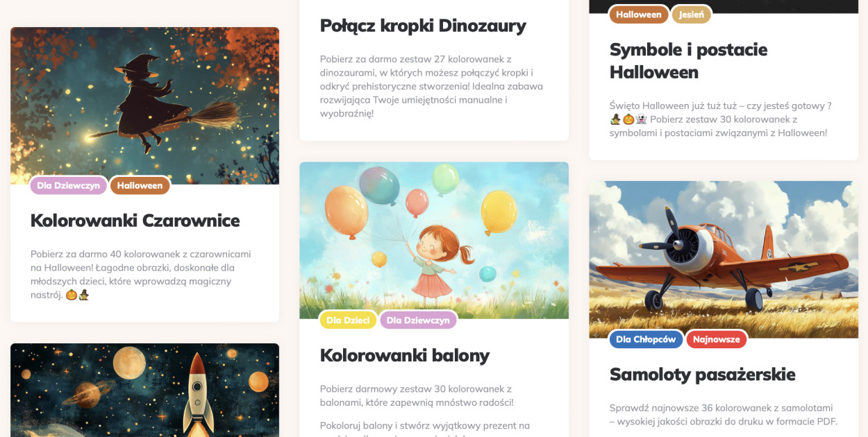
Task: Click the red Najnowsze tag
Action: pyautogui.click(x=717, y=339)
